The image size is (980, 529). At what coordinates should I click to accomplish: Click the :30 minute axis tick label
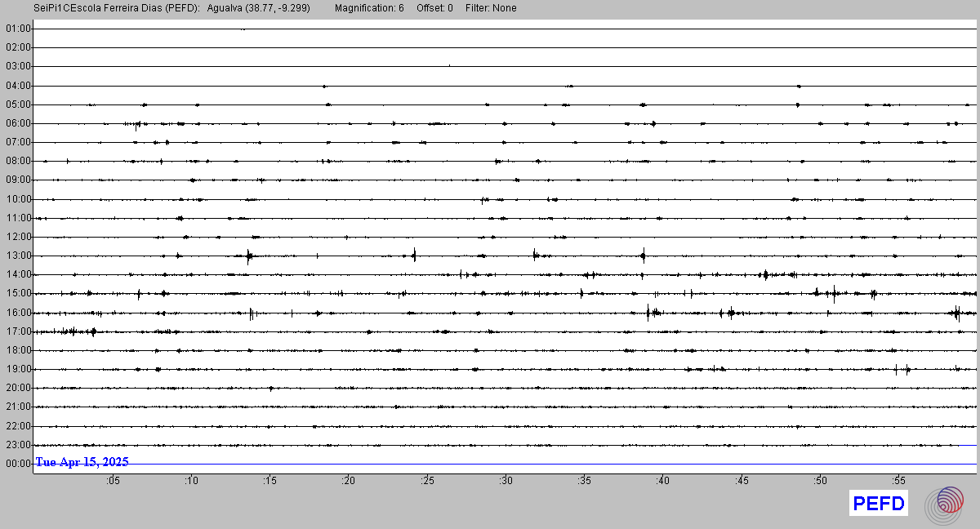coord(506,481)
